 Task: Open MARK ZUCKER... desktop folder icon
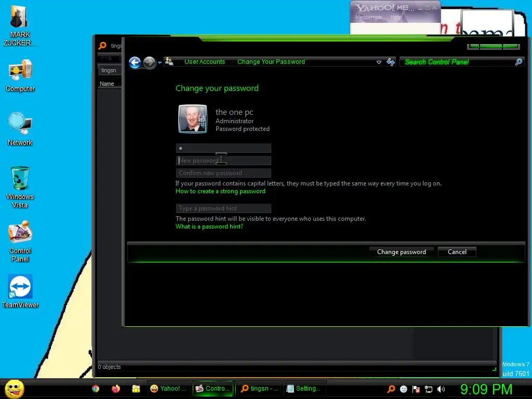[20, 26]
